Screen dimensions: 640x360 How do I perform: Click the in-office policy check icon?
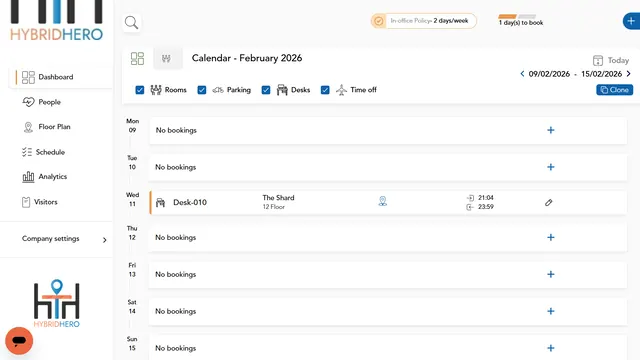379,21
